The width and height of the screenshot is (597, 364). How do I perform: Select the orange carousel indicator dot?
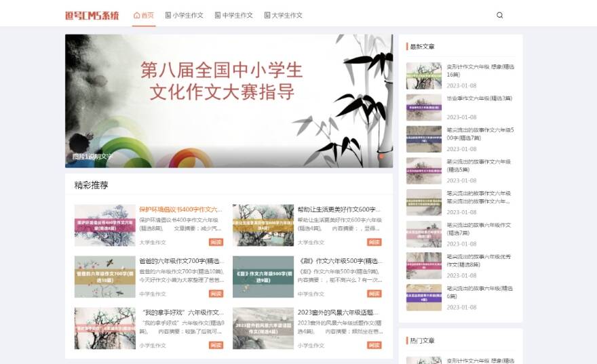(x=381, y=157)
